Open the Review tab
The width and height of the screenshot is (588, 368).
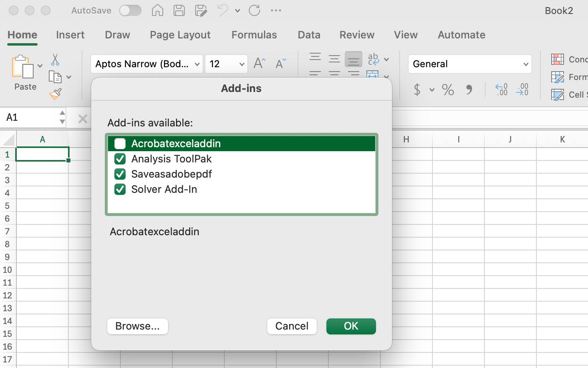pos(357,35)
